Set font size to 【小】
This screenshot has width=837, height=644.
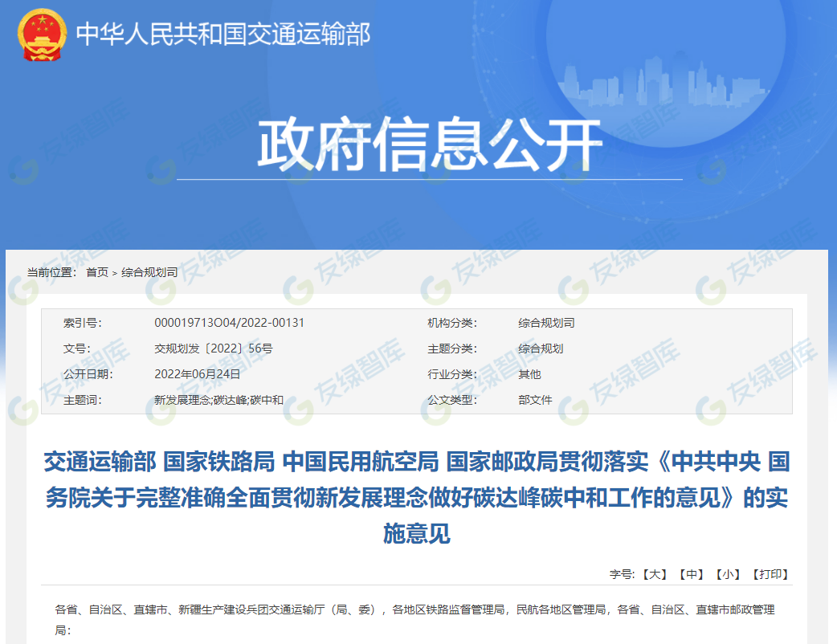point(729,574)
